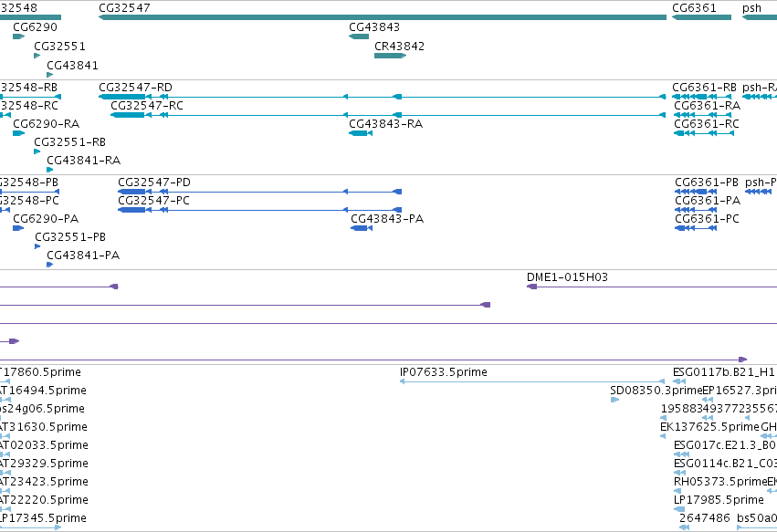Select the CG6361 gene label
This screenshot has width=777, height=532.
pos(694,8)
